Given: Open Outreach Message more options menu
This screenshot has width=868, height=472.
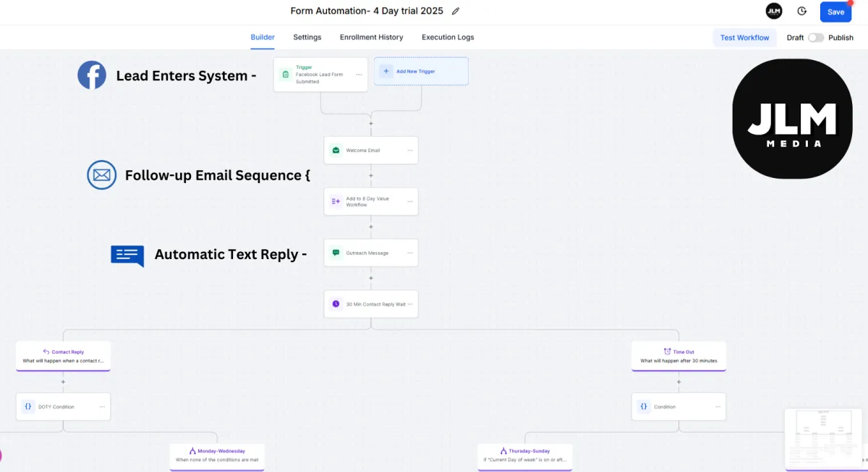Looking at the screenshot, I should pos(410,253).
